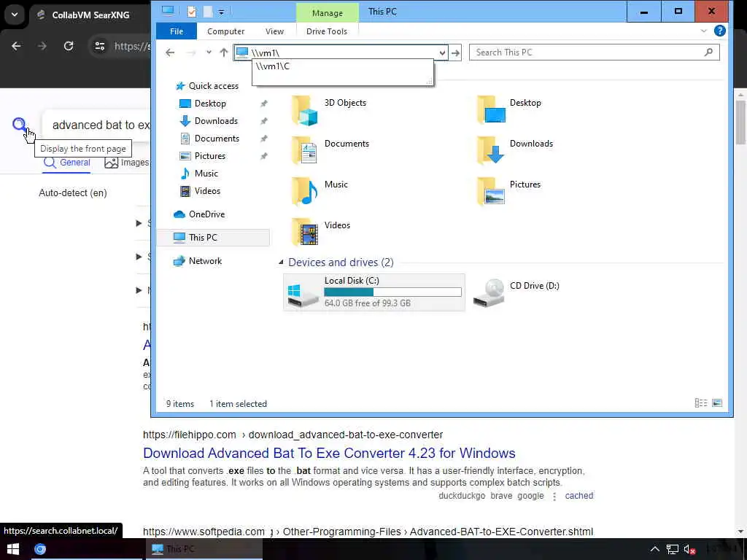Select General search category tab

(x=66, y=163)
